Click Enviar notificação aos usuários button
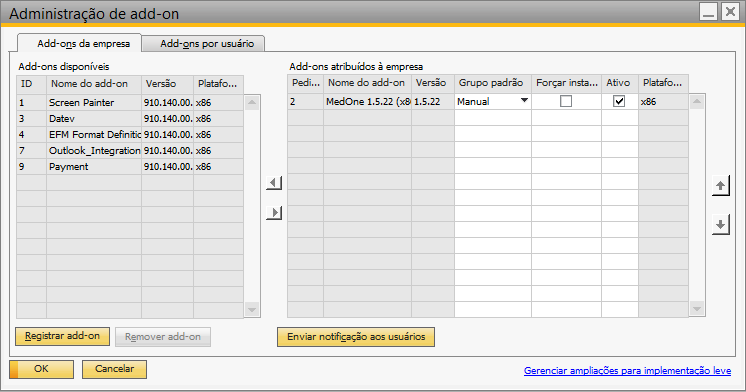The width and height of the screenshot is (746, 392). coord(356,337)
